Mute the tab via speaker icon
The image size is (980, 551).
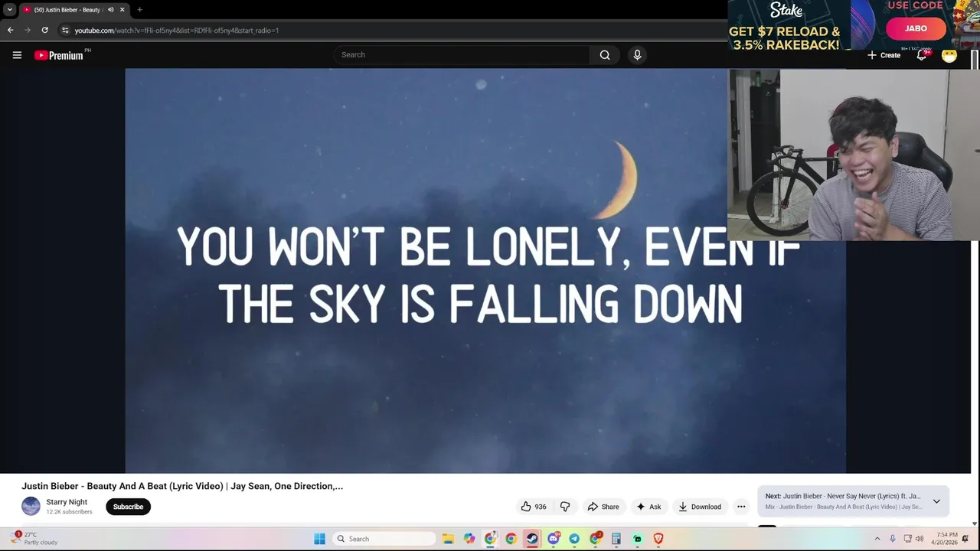click(110, 10)
